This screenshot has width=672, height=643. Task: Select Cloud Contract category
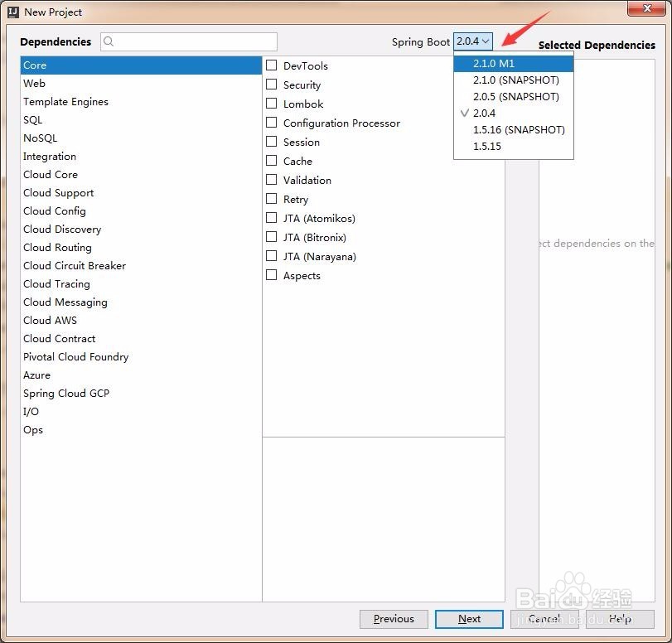click(x=141, y=338)
